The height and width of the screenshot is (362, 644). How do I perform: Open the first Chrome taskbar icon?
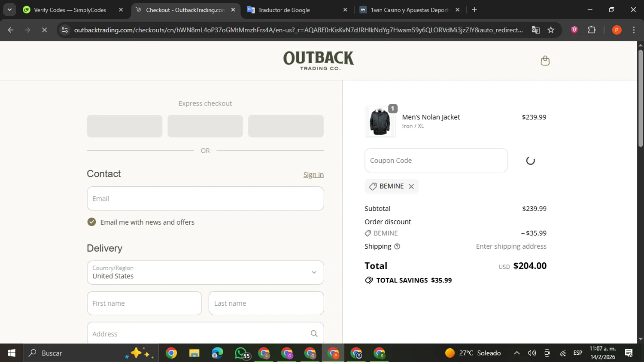(x=171, y=353)
